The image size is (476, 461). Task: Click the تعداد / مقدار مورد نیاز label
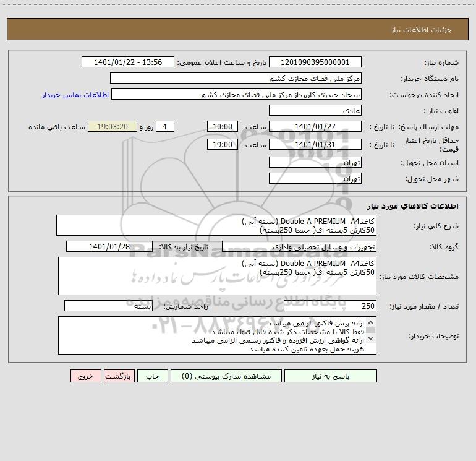click(424, 306)
